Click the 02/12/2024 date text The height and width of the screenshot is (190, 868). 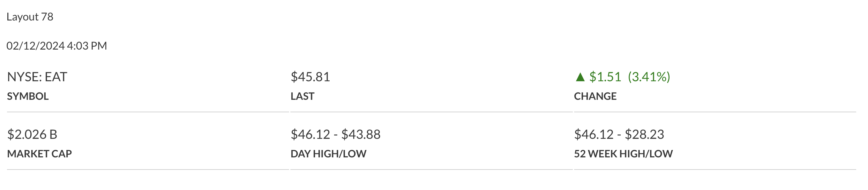coord(35,46)
